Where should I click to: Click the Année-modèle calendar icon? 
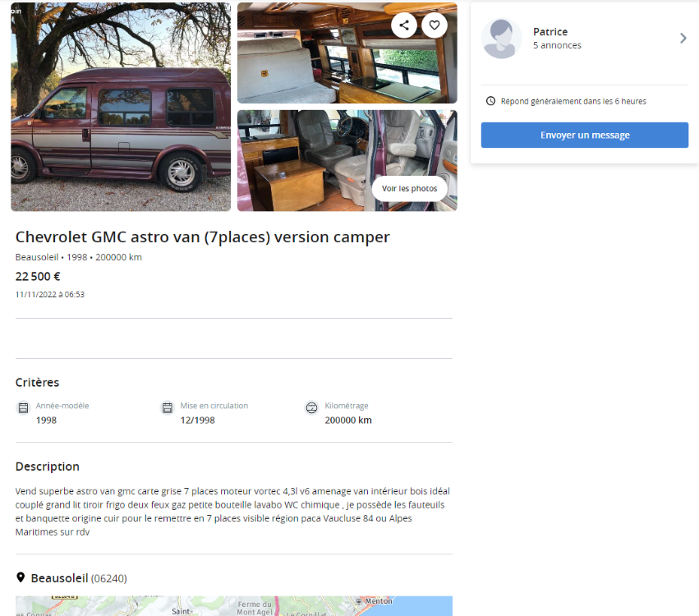pyautogui.click(x=23, y=407)
